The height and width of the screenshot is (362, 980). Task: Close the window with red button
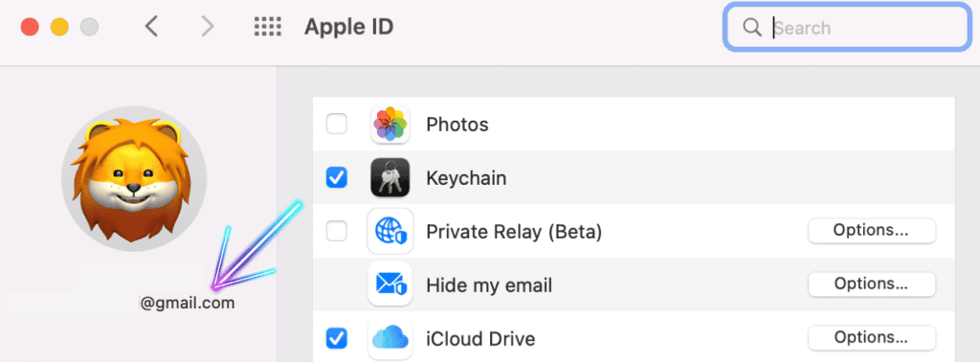click(x=30, y=27)
